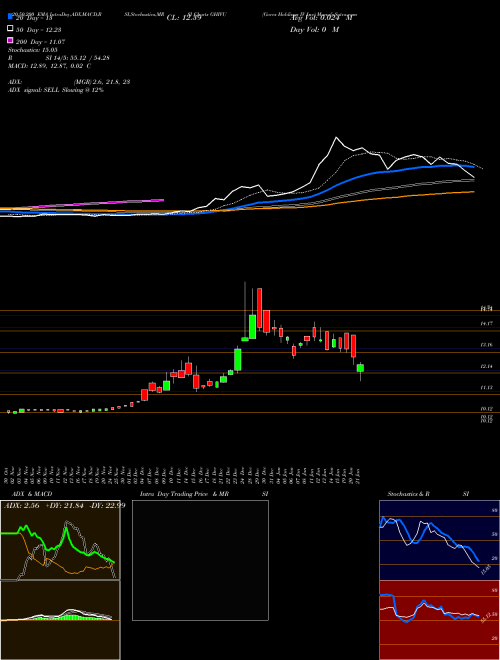The width and height of the screenshot is (500, 660).
Task: Click the red RSI chart panel
Action: (439, 620)
